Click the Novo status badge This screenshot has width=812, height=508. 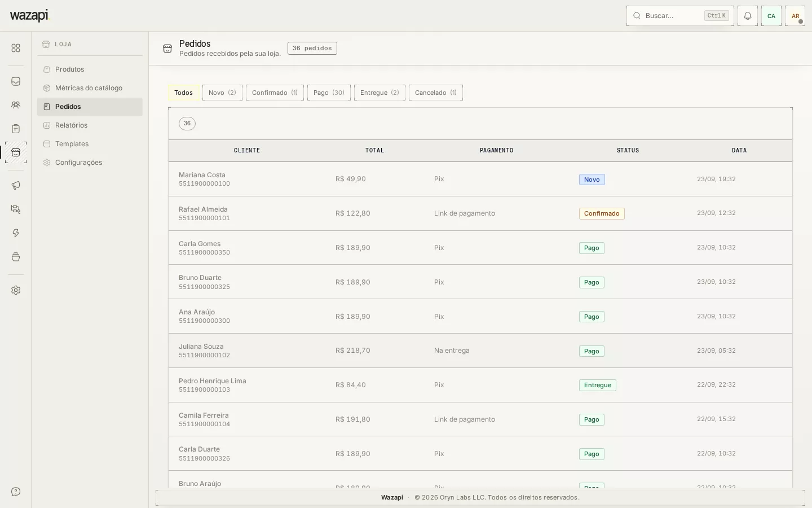click(592, 179)
